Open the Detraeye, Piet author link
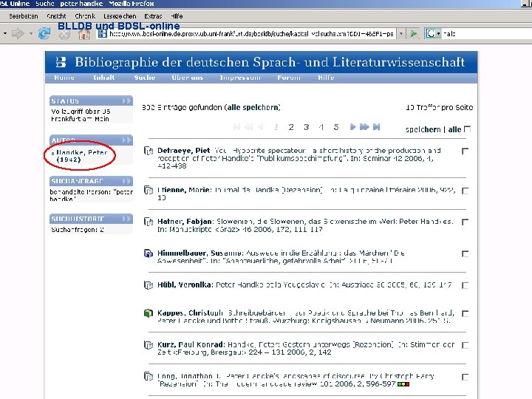The width and height of the screenshot is (532, 399). pyautogui.click(x=183, y=150)
